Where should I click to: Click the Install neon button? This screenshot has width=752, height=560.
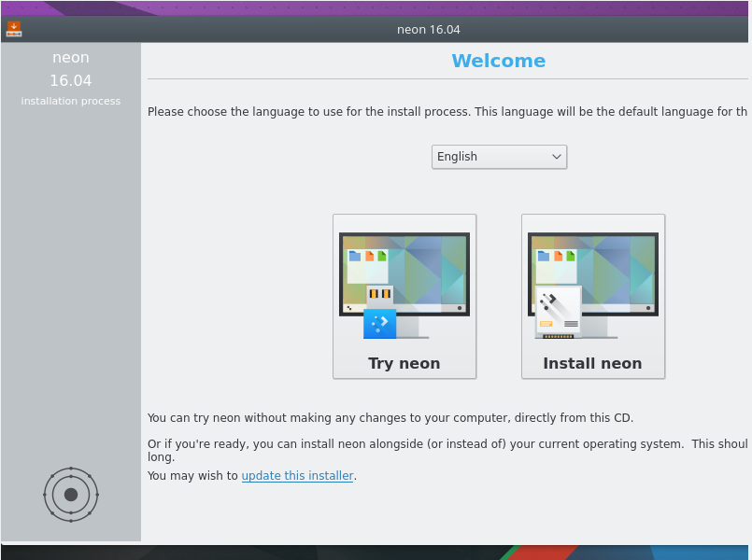click(593, 296)
